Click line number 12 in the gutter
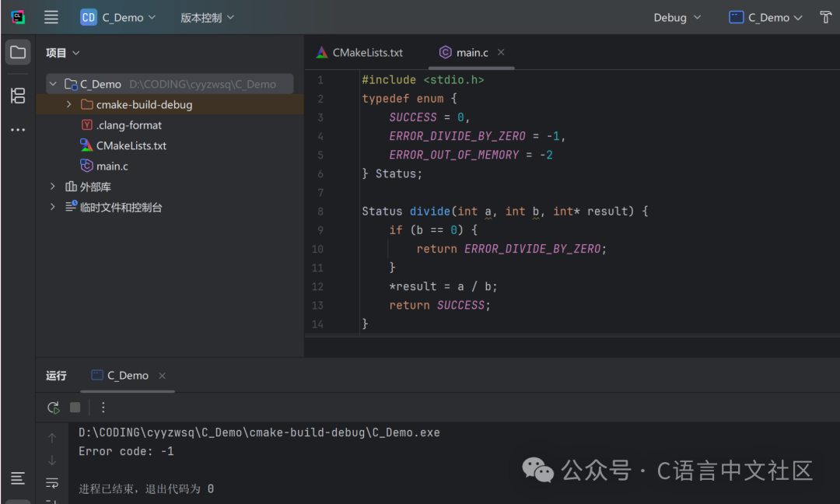Viewport: 840px width, 504px height. tap(317, 286)
